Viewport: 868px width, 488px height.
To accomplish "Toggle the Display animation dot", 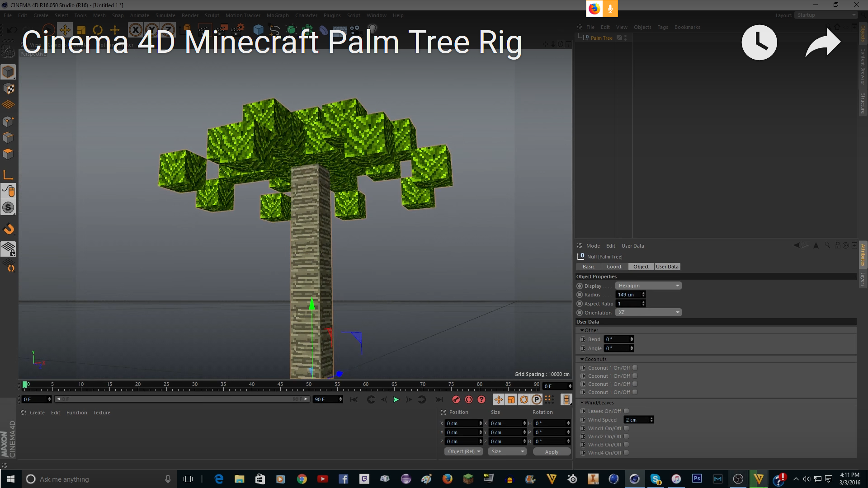I will [580, 286].
